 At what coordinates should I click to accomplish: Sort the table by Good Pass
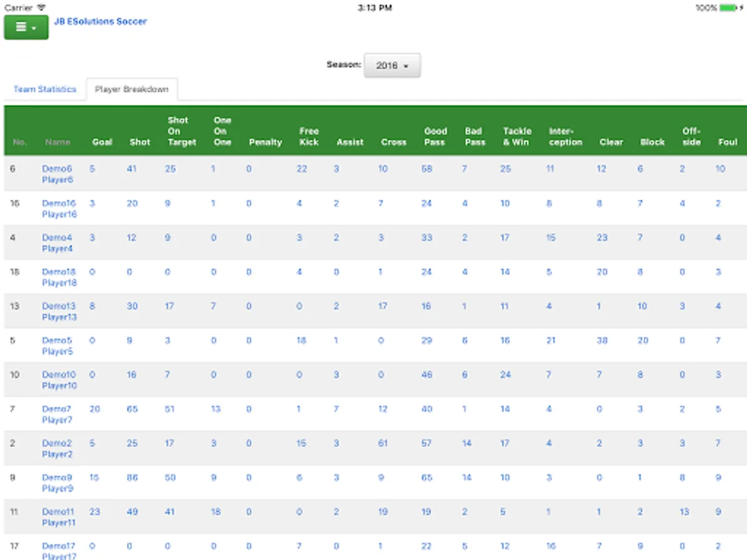(x=435, y=136)
